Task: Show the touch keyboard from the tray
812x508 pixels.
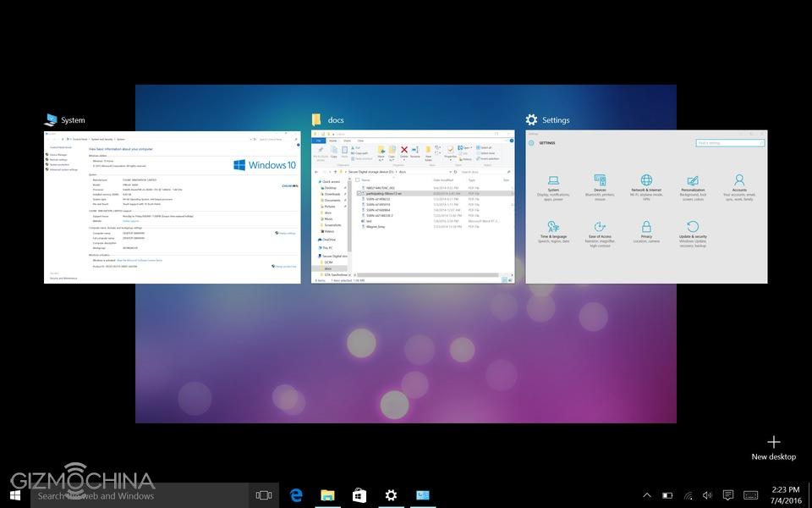Action: (750, 494)
